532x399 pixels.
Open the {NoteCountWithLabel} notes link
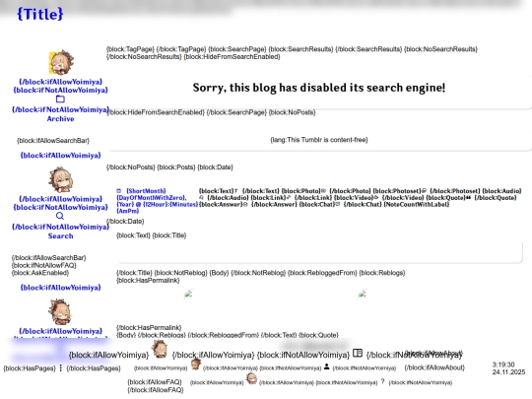click(x=417, y=204)
